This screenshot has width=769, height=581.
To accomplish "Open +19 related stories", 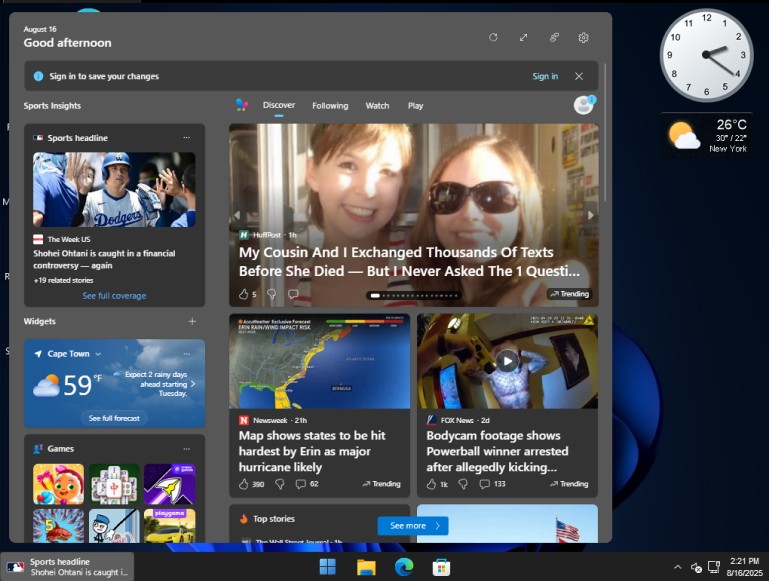I will pyautogui.click(x=63, y=280).
